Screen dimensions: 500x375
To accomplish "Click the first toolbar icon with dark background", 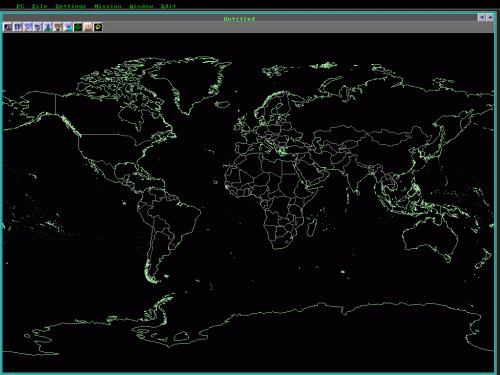I will coord(8,27).
